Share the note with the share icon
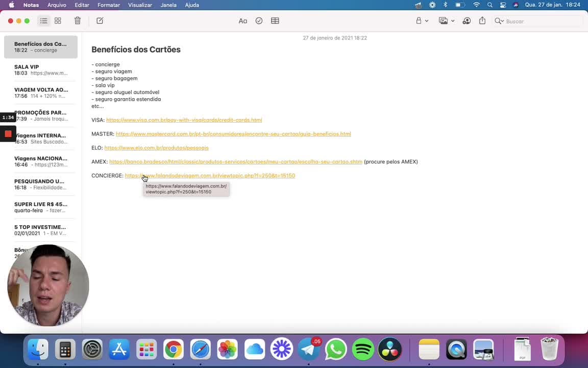Screen dimensions: 588x368 coord(482,20)
